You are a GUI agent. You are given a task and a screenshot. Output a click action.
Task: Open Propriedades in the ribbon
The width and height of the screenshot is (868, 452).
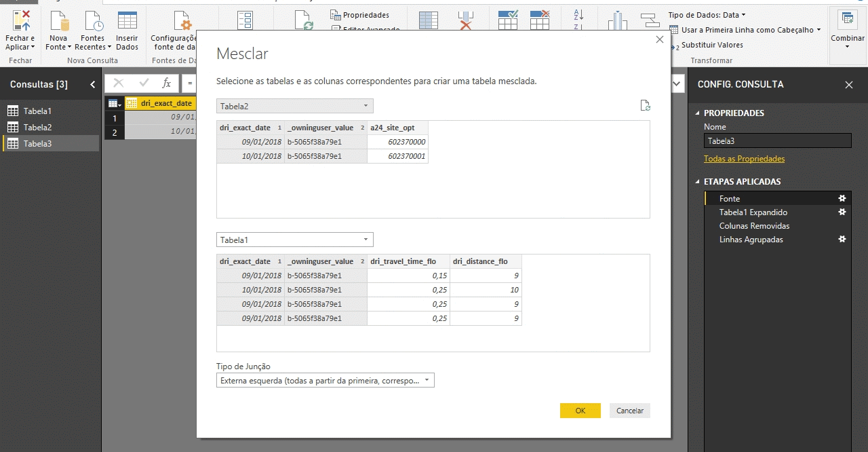[360, 15]
